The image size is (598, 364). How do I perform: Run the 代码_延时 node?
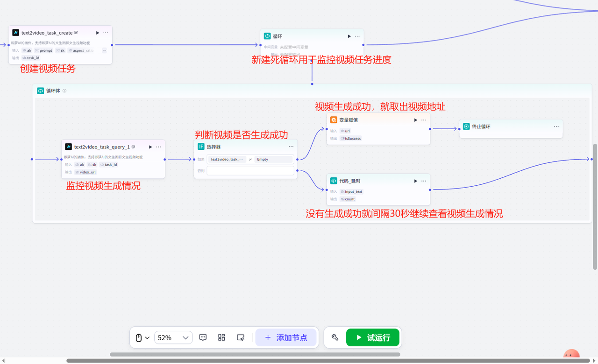[x=416, y=181]
